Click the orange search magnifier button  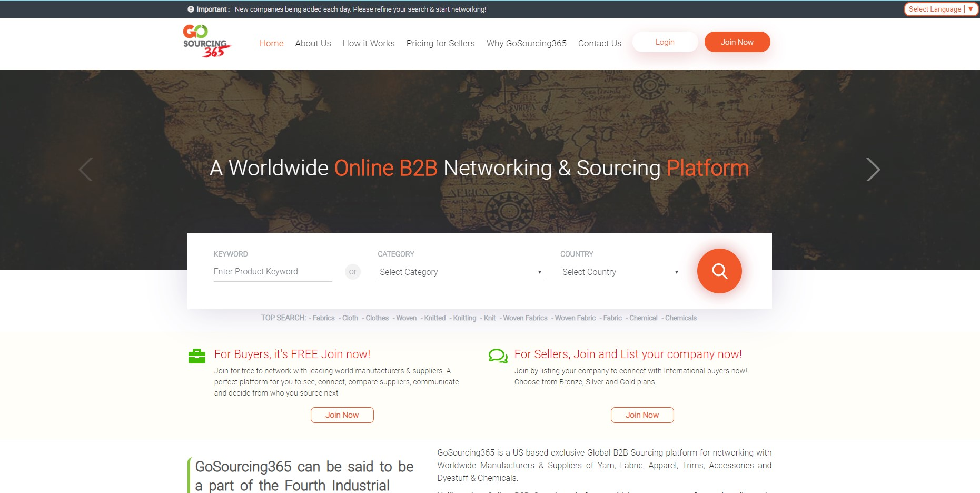[x=719, y=271]
